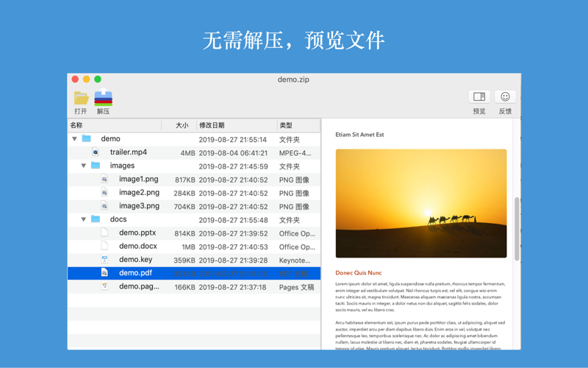Collapse the docs folder disclosure triangle
Screen dimensions: 588x368
tap(84, 219)
